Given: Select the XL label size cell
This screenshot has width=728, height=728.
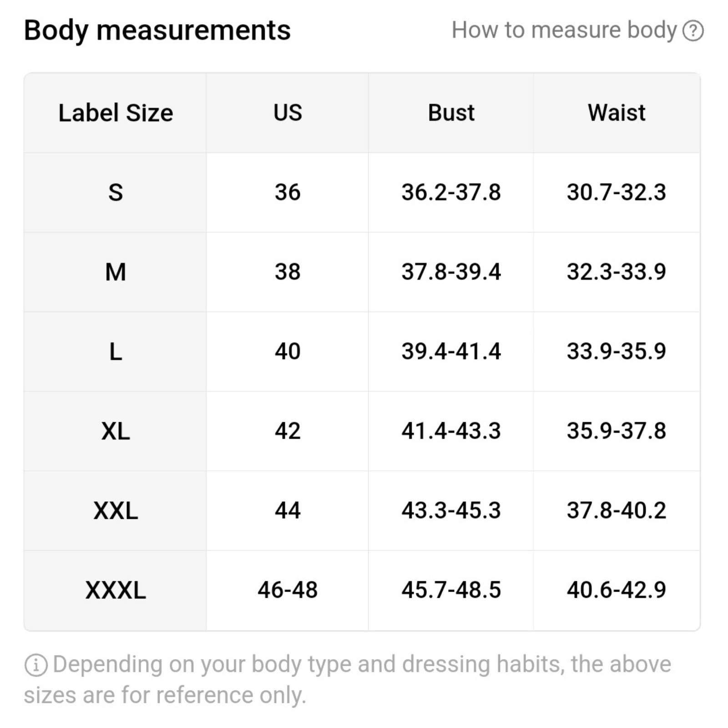Looking at the screenshot, I should point(116,431).
